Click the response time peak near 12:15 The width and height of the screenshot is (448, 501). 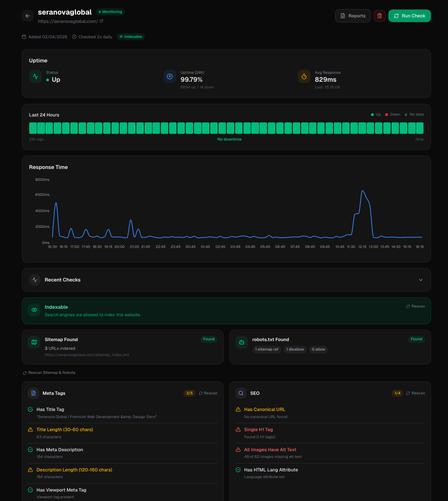coord(362,191)
